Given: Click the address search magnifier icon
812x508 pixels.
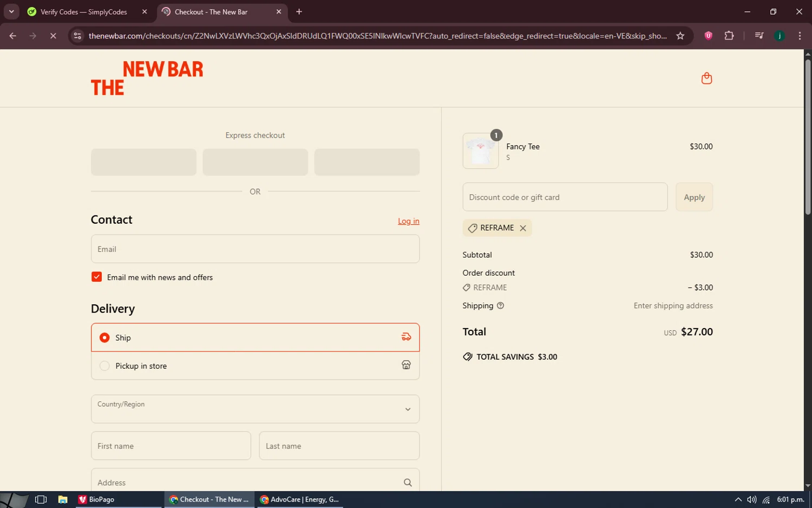Looking at the screenshot, I should click(408, 483).
